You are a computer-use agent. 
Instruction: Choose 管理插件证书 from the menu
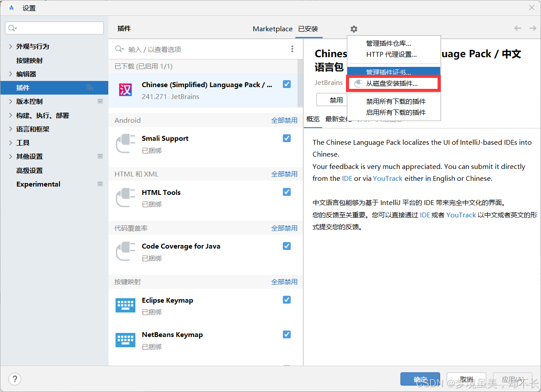pyautogui.click(x=394, y=72)
